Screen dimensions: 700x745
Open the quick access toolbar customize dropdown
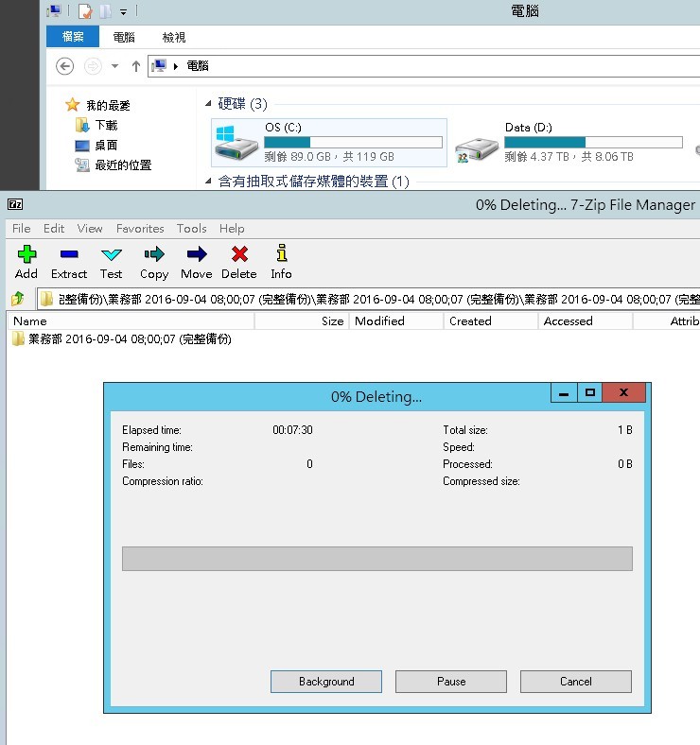click(124, 12)
